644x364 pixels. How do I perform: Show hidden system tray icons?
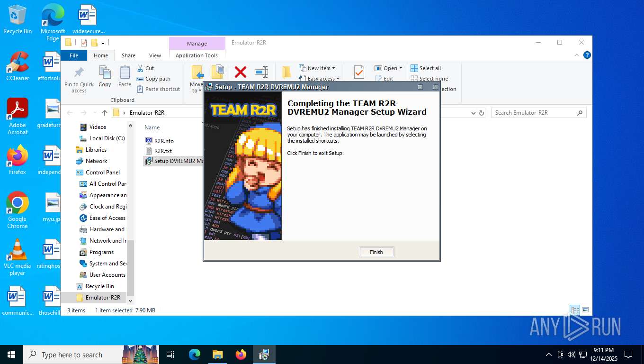[x=549, y=355]
